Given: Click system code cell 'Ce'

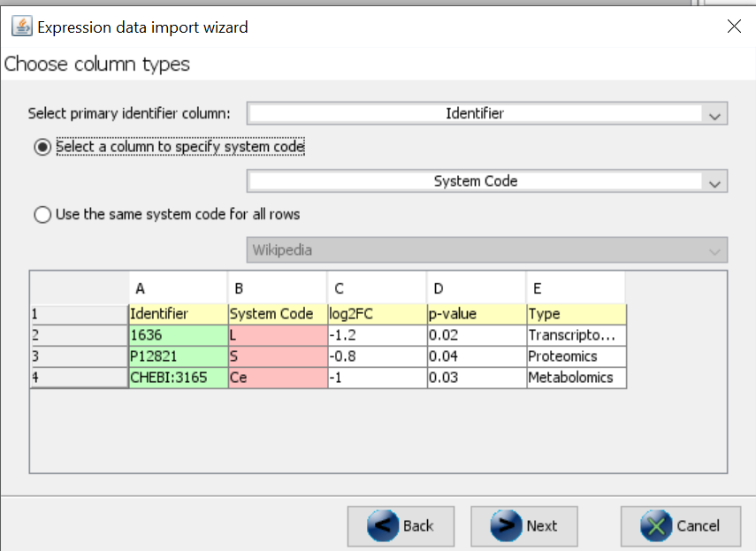Looking at the screenshot, I should [x=278, y=378].
